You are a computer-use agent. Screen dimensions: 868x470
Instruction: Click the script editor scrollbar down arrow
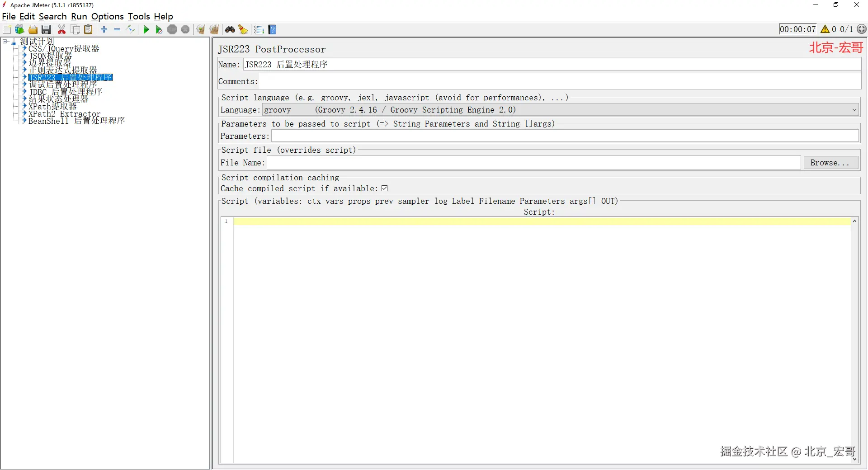click(x=854, y=459)
